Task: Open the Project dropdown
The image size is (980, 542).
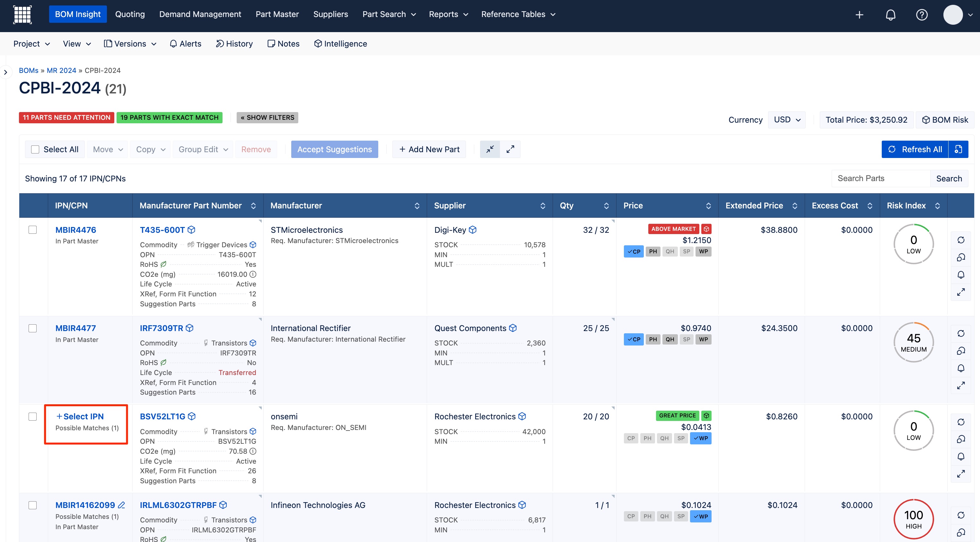Action: [32, 44]
